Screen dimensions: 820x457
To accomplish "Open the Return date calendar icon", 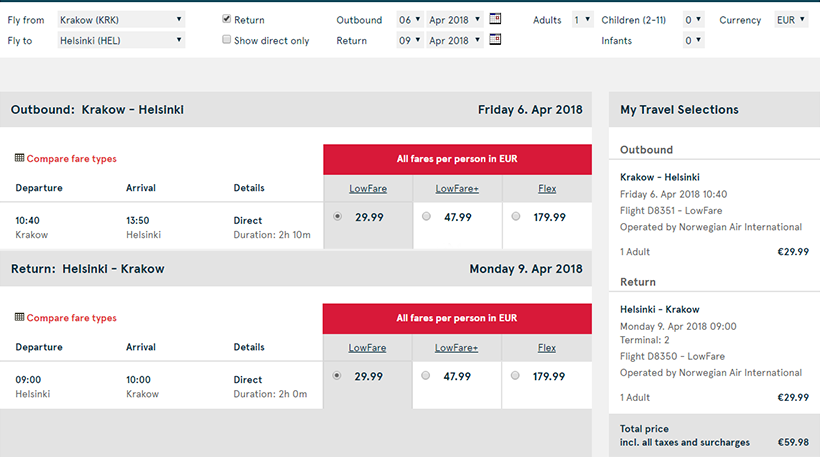I will [495, 40].
